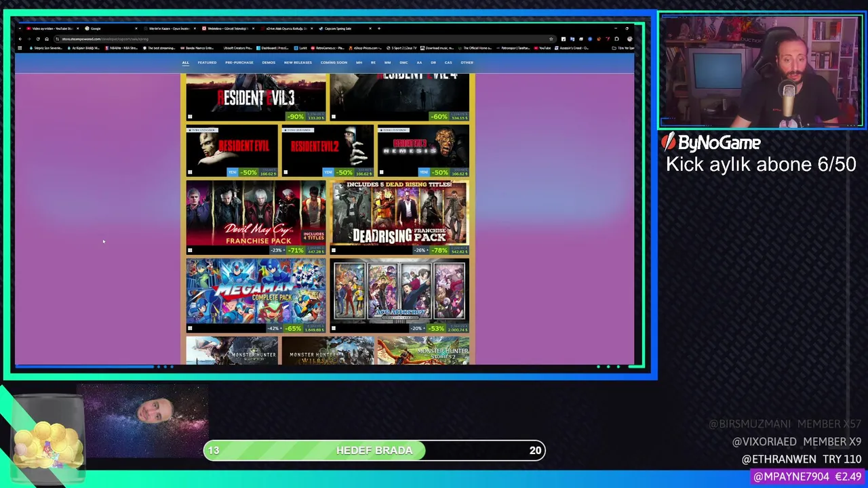Click the browser back arrow
The height and width of the screenshot is (488, 868).
[20, 39]
